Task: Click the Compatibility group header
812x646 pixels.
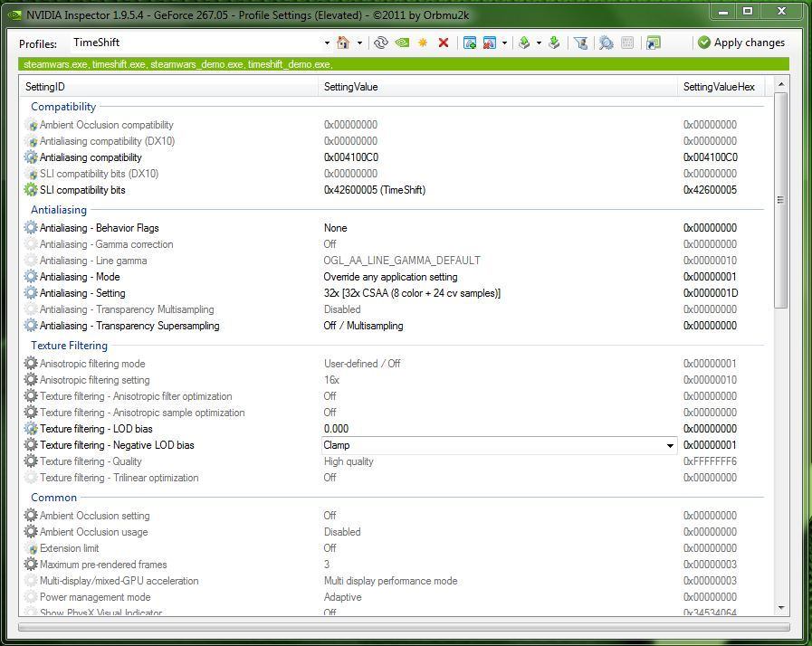Action: pyautogui.click(x=63, y=107)
